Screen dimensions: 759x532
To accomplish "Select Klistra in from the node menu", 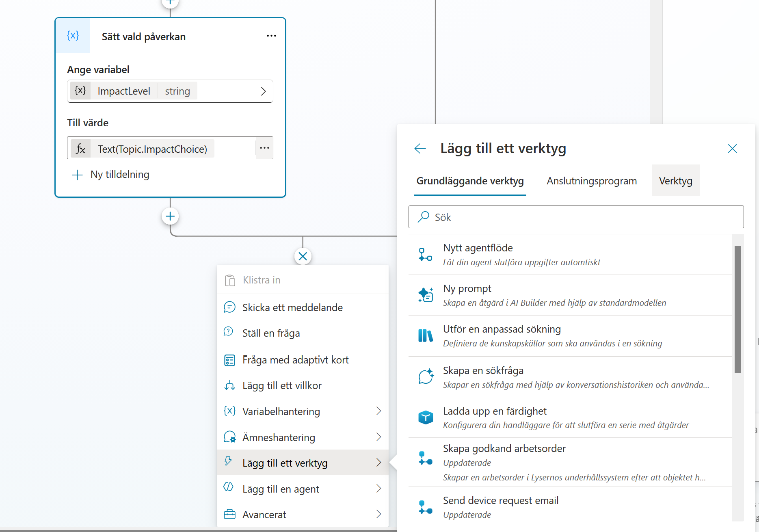I will coord(303,280).
